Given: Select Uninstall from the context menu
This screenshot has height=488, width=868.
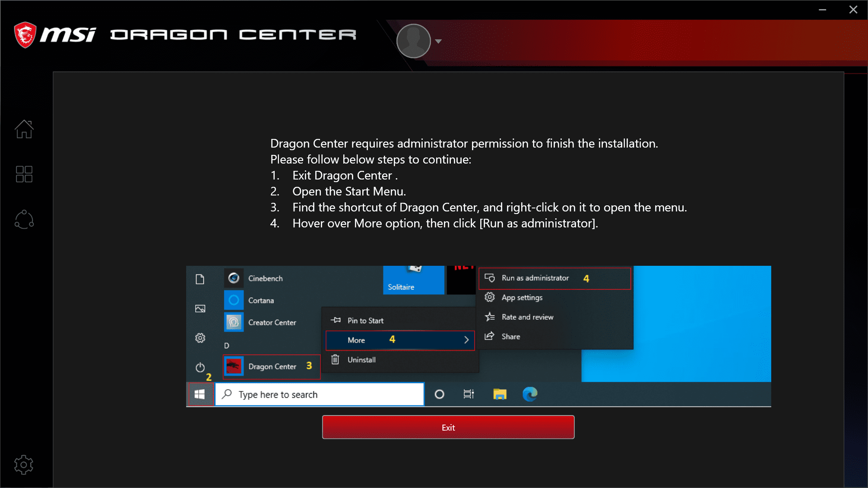Looking at the screenshot, I should pyautogui.click(x=361, y=360).
